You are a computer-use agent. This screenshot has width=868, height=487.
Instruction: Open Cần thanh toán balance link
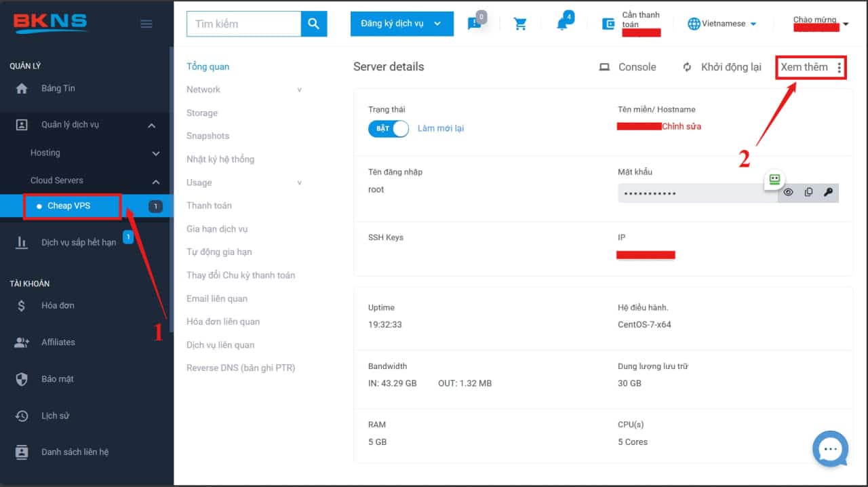click(641, 20)
